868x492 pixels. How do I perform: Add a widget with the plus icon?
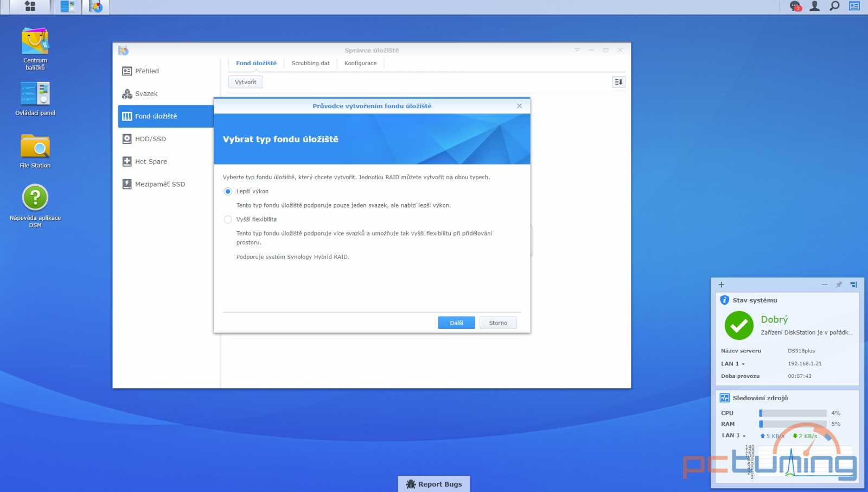pyautogui.click(x=722, y=285)
